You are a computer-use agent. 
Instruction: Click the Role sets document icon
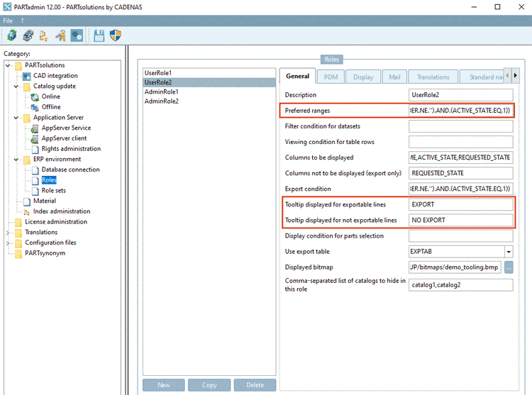click(35, 191)
